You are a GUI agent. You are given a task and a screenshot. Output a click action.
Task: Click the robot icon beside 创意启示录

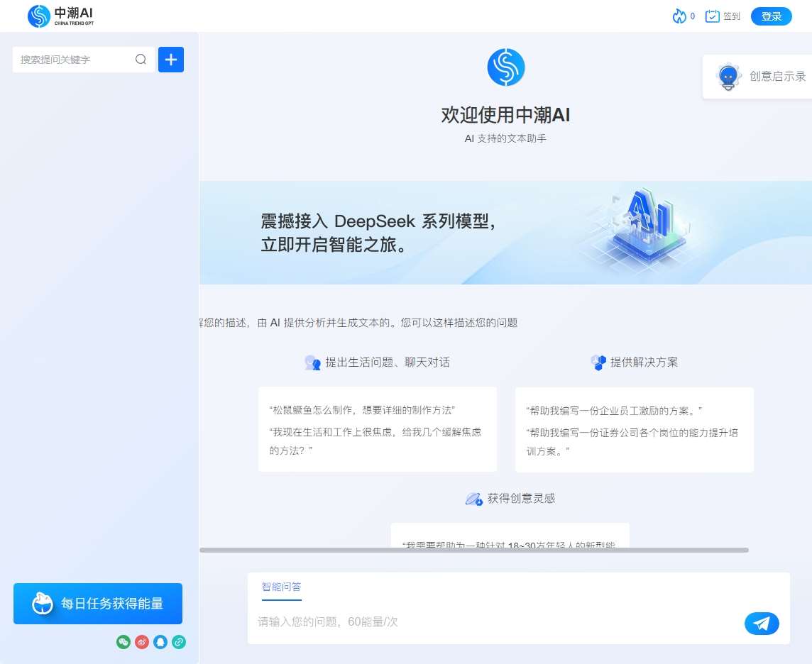[x=730, y=77]
